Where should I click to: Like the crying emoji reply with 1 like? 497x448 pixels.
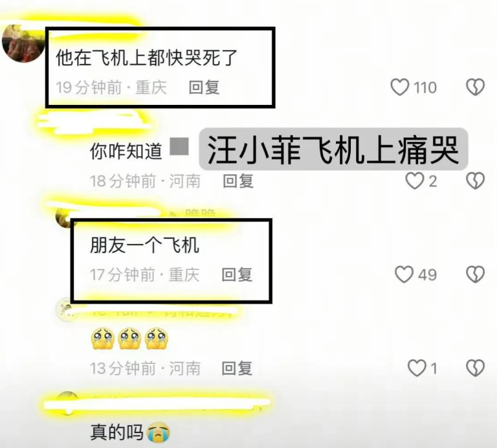[417, 368]
